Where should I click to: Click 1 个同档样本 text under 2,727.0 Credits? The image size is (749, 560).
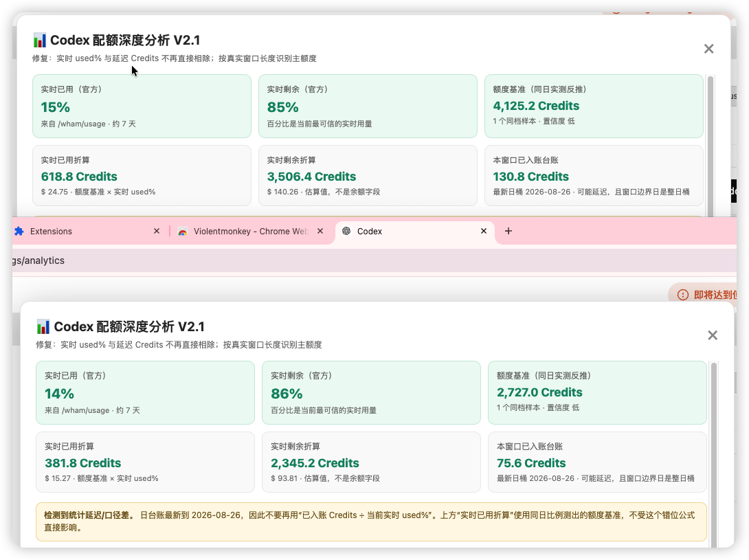pos(538,407)
